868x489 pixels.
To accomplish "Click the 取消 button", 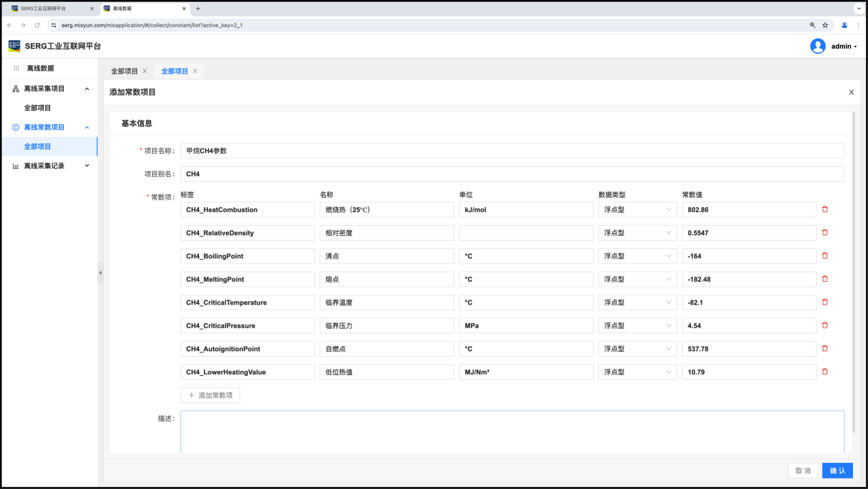I will click(803, 470).
